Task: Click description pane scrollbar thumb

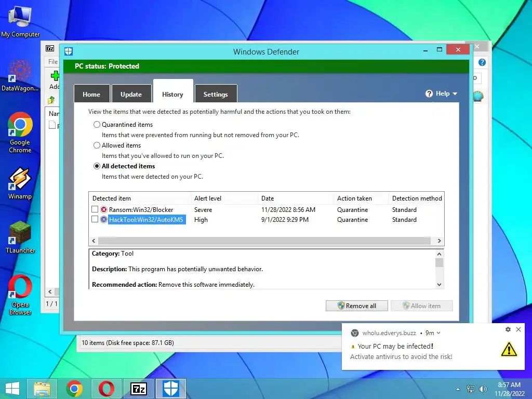Action: [439, 262]
